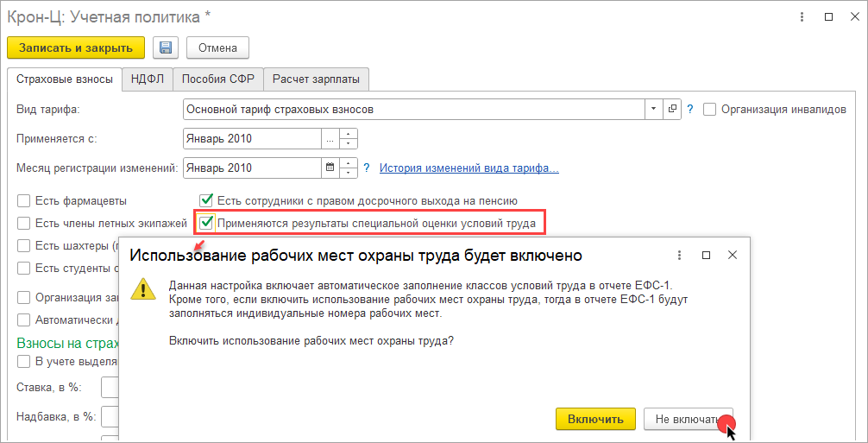Click the ellipsis selector in Применяется с field
This screenshot has height=443, width=868.
330,139
